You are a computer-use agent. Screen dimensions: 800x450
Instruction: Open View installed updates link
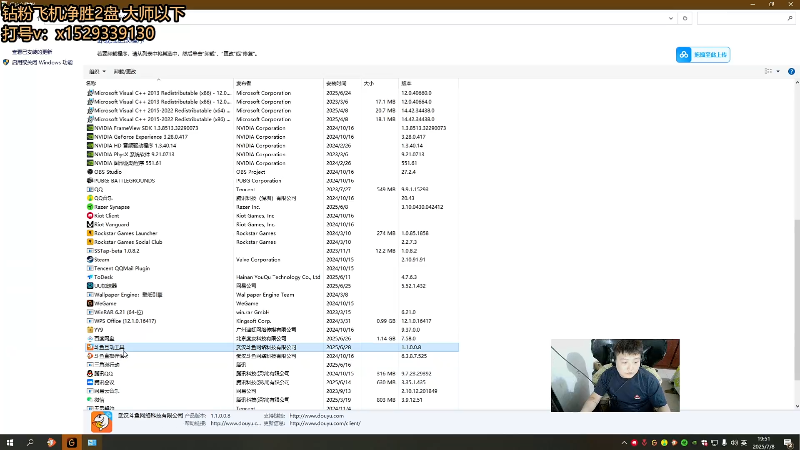[x=32, y=52]
